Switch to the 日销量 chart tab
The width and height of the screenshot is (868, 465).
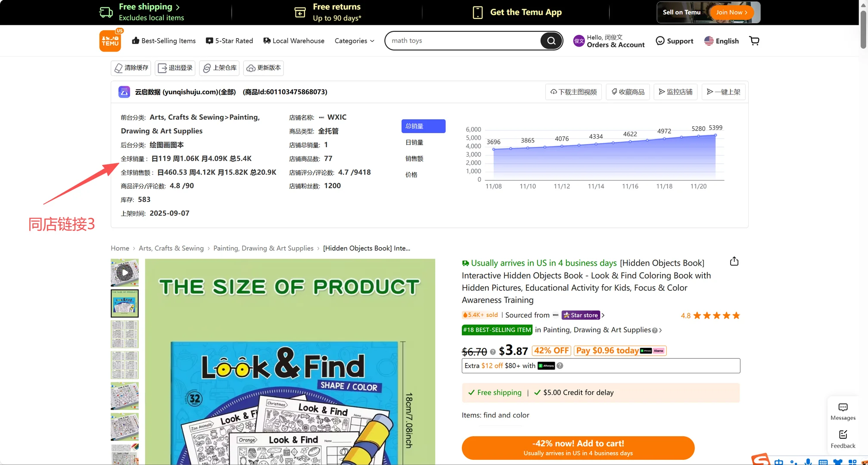pos(414,143)
